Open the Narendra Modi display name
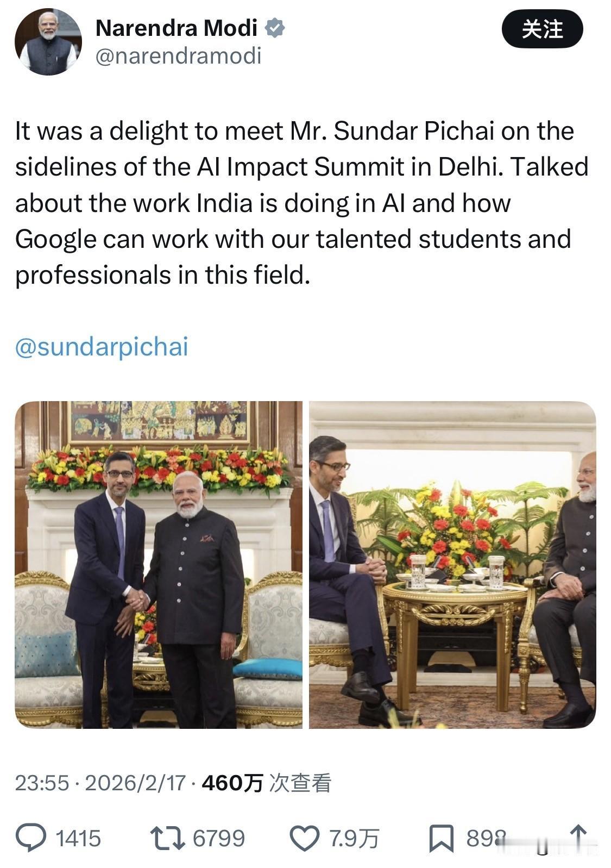The width and height of the screenshot is (611, 868). tap(177, 28)
